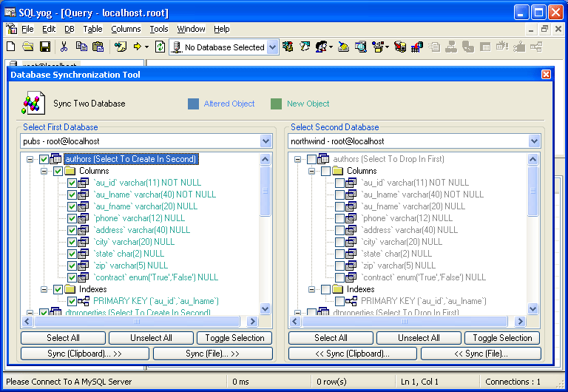Collapse authors table node in first database
The width and height of the screenshot is (568, 392).
(x=30, y=159)
